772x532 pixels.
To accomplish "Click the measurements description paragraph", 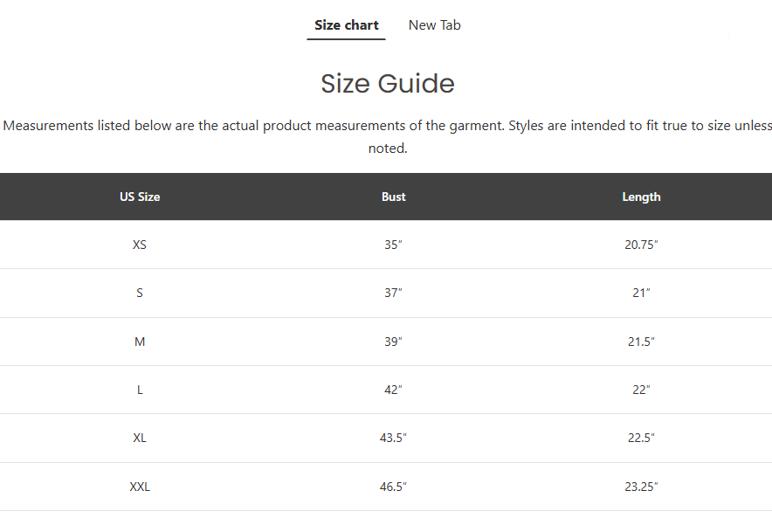I will pos(388,136).
